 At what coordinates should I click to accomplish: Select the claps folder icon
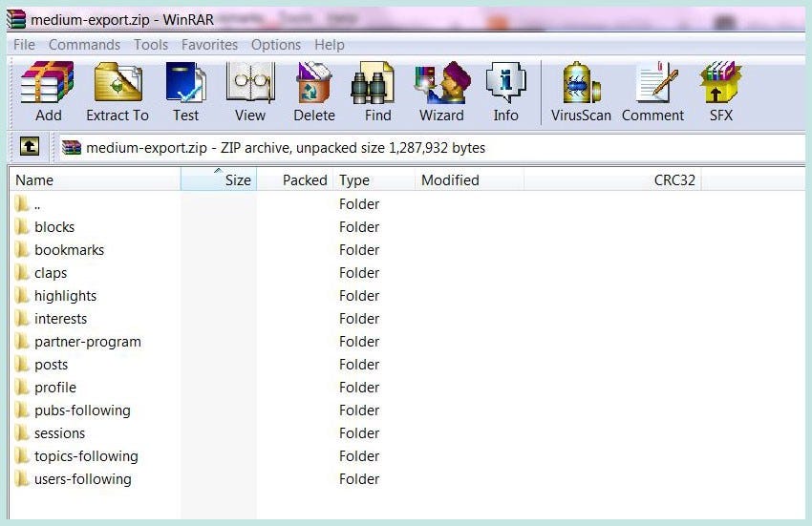[x=22, y=272]
